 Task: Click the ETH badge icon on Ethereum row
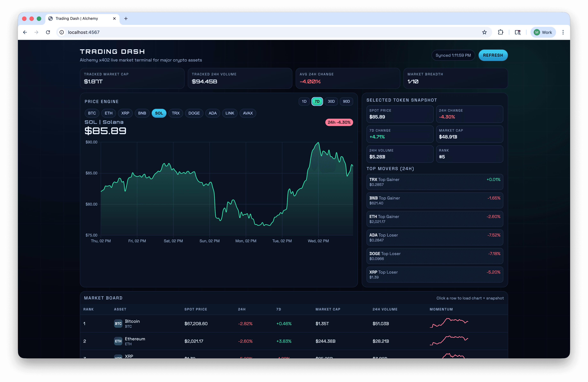click(118, 341)
